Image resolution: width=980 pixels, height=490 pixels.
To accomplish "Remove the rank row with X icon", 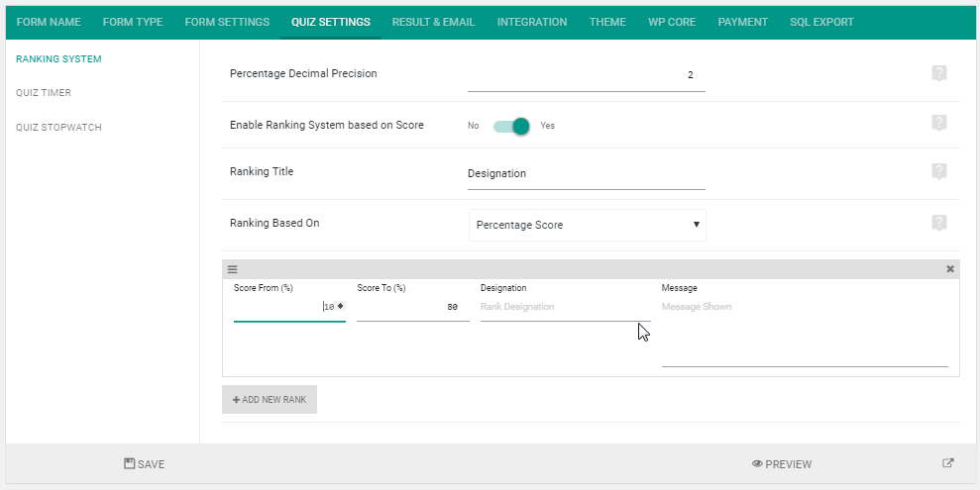I will (x=950, y=269).
